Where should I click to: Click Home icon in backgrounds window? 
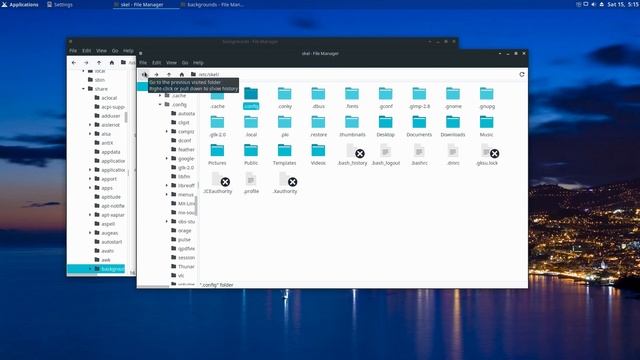point(111,63)
